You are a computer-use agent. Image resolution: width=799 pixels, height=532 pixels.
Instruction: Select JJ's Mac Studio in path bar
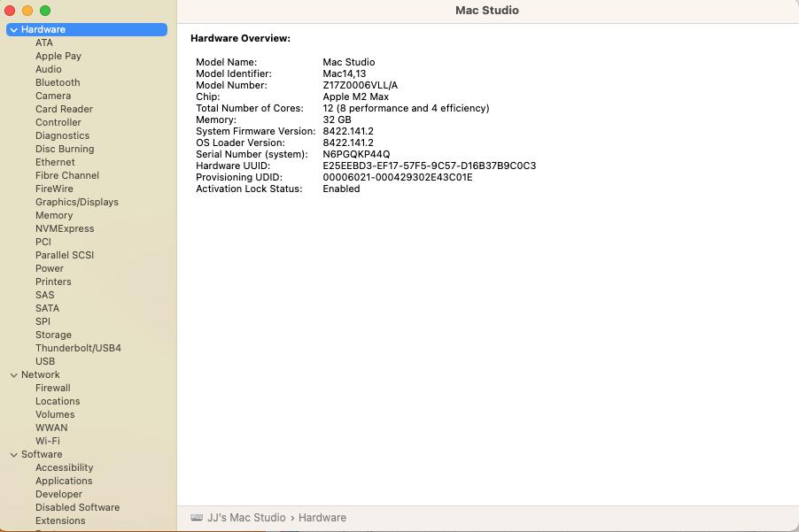point(246,518)
